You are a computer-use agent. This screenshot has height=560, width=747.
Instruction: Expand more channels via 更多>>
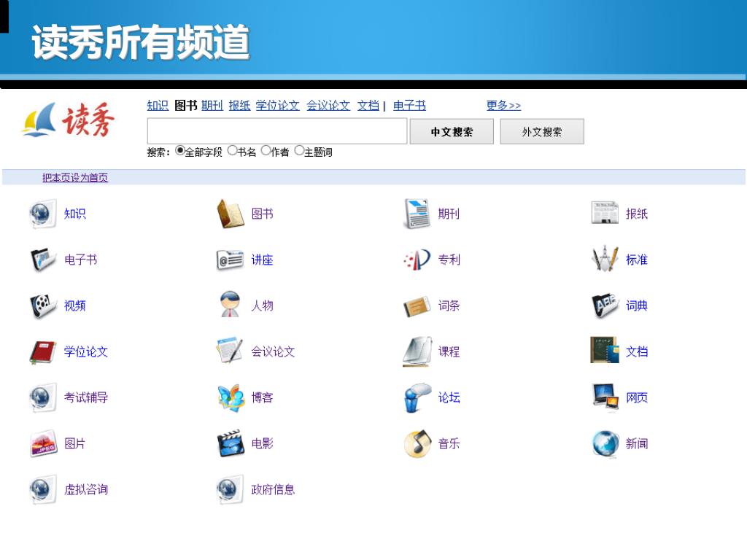pyautogui.click(x=503, y=105)
